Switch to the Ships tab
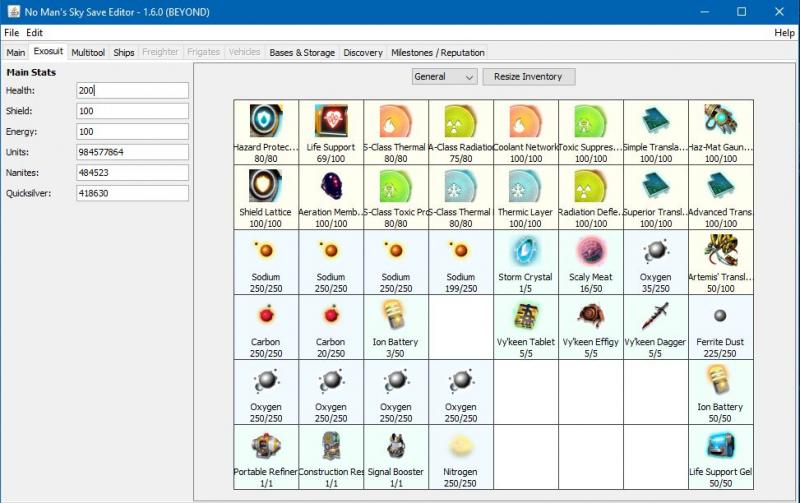 click(123, 53)
